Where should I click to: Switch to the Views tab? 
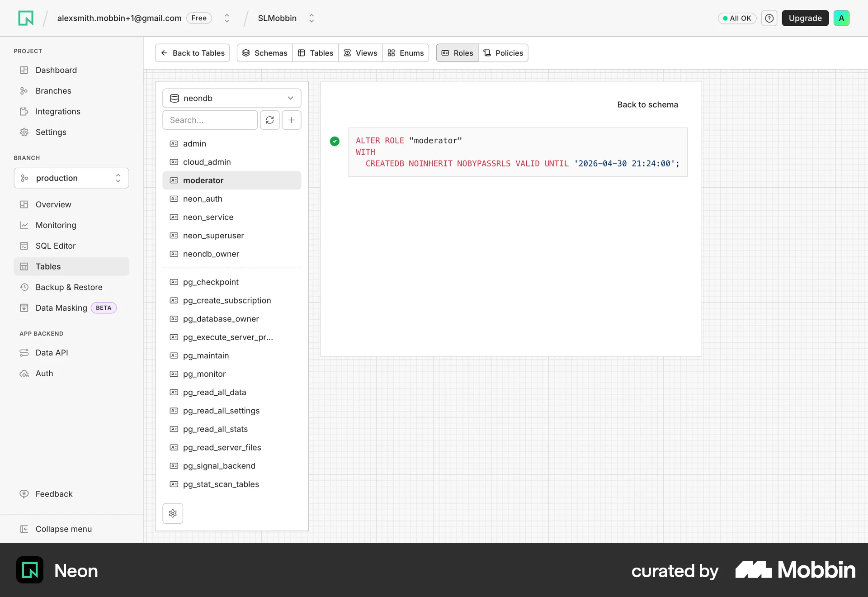360,53
